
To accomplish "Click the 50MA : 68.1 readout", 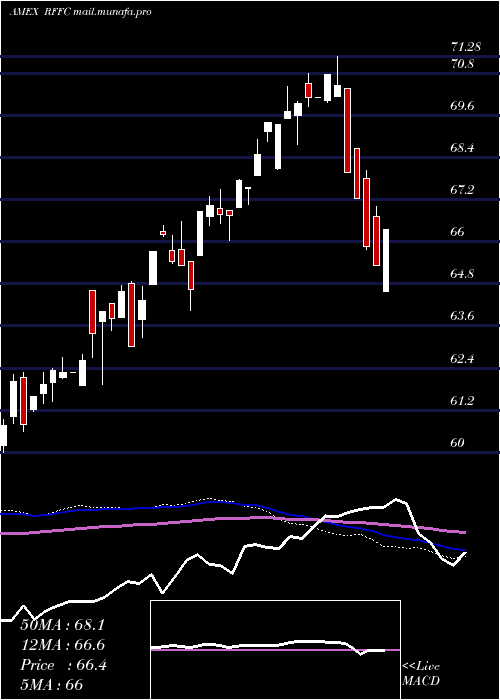I will [63, 625].
